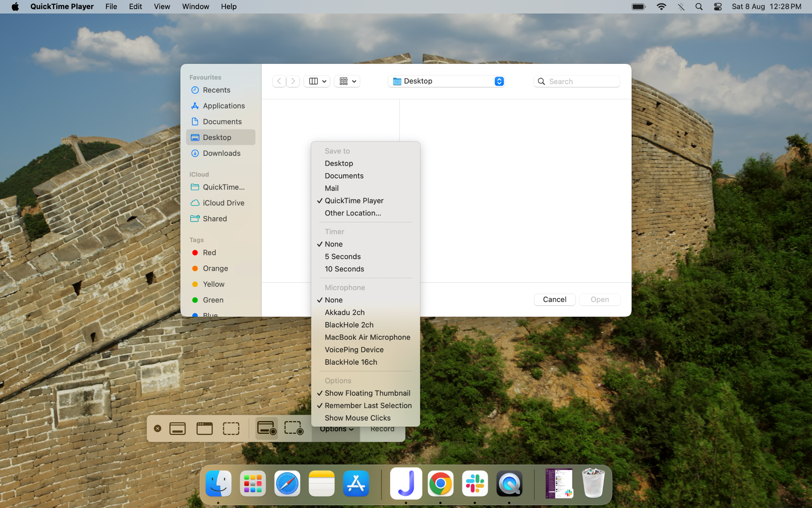Open Spotlight search in menu bar
The height and width of the screenshot is (508, 812).
[x=699, y=7]
